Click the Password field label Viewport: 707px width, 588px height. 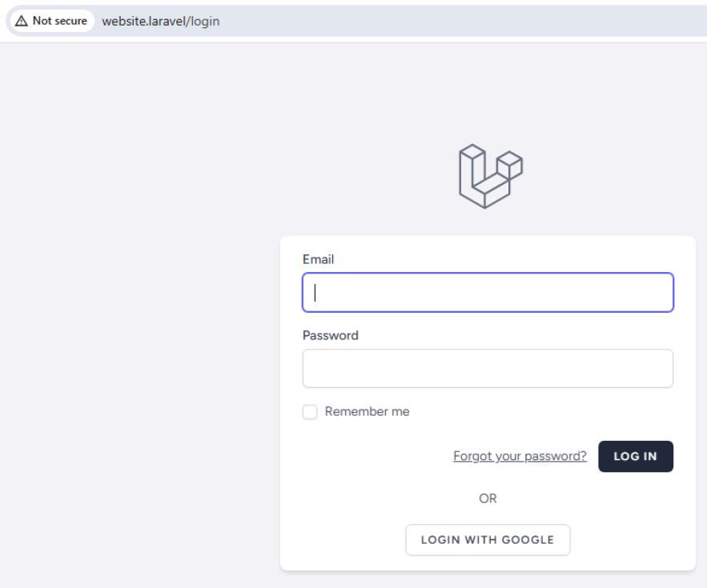(330, 336)
